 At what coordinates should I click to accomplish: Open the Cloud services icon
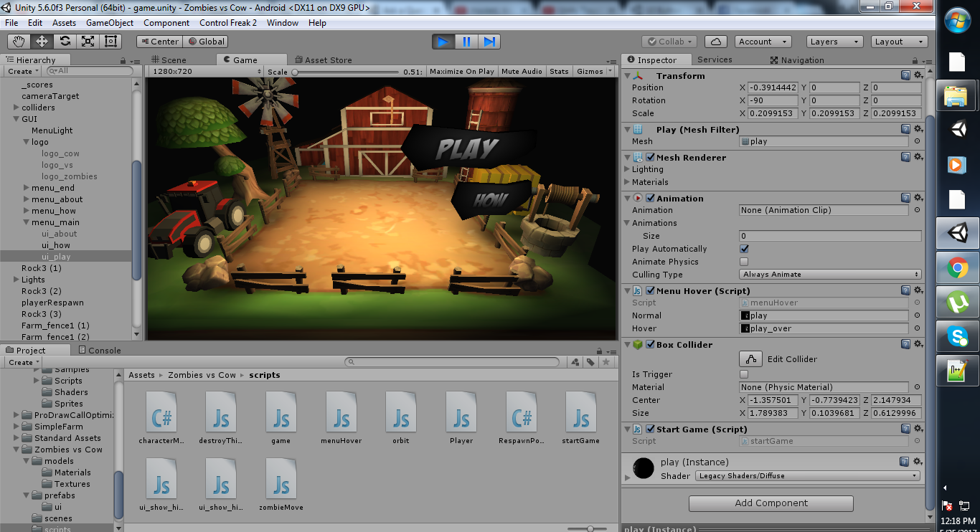click(716, 42)
